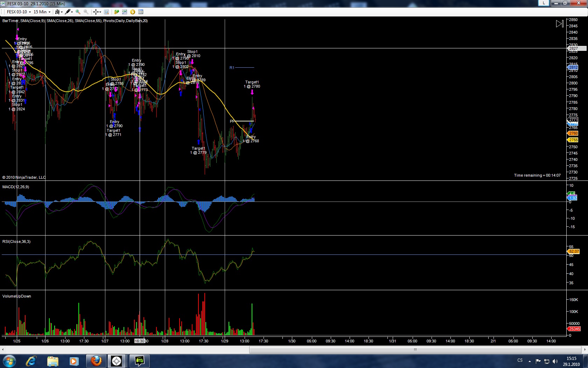Click the horizontal scrollbar thumb
Viewport: 588px width, 368px height.
(415, 349)
